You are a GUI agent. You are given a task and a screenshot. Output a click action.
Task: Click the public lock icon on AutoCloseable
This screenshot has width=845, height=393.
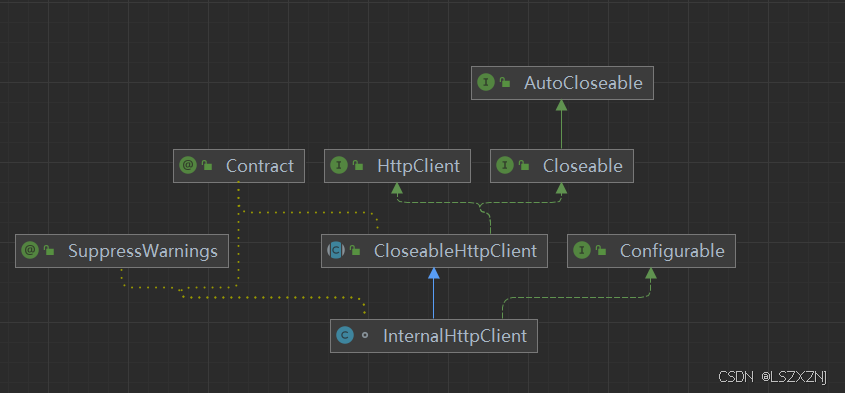[505, 82]
